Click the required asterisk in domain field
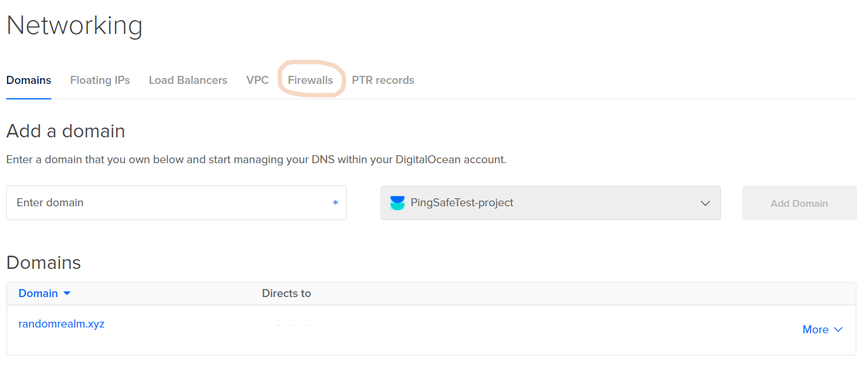The height and width of the screenshot is (389, 868). [x=336, y=203]
